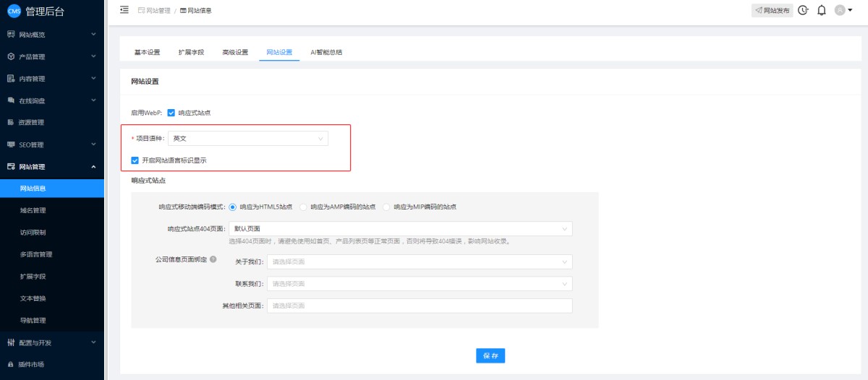
Task: Expand 配置与开发 chevron in sidebar
Action: (93, 342)
